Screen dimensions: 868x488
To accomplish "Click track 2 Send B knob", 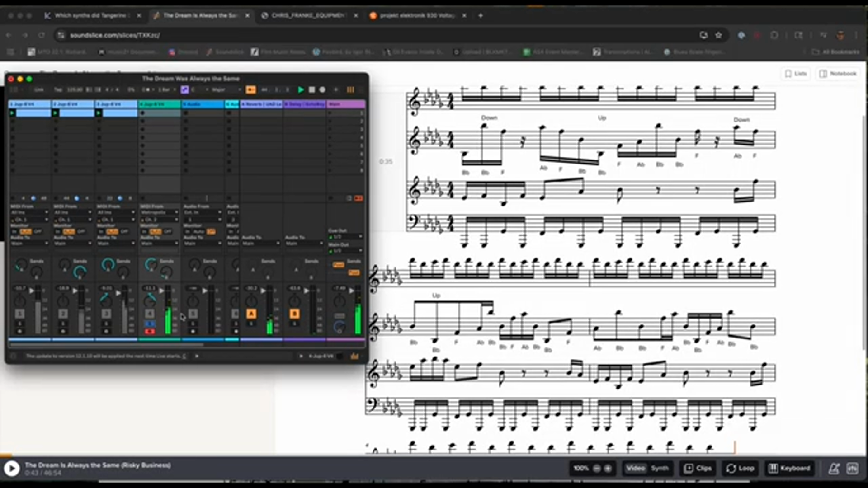I will 80,272.
